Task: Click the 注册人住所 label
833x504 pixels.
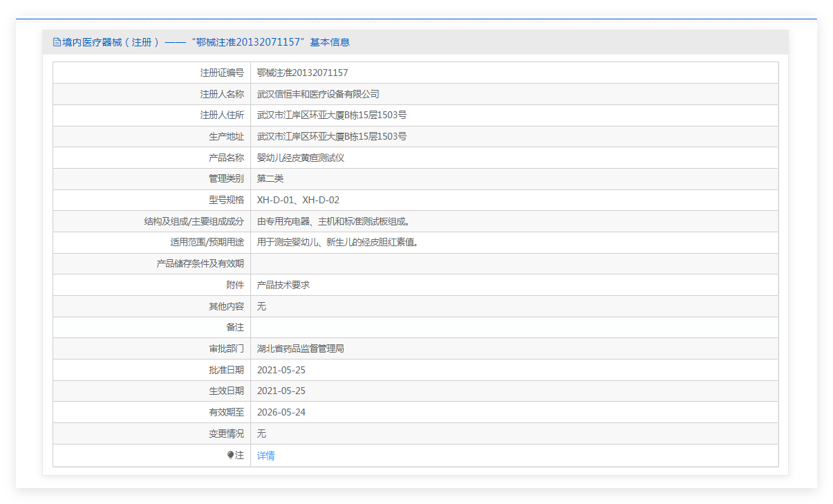Action: (x=222, y=115)
